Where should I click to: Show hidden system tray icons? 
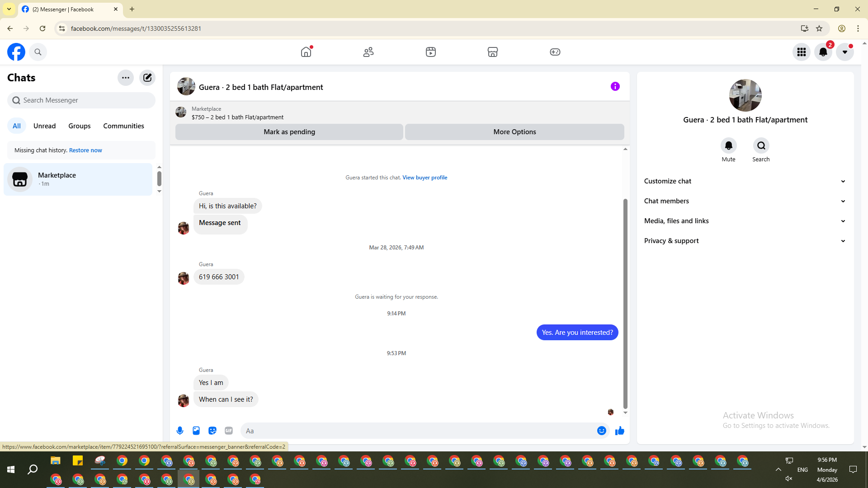pyautogui.click(x=778, y=470)
